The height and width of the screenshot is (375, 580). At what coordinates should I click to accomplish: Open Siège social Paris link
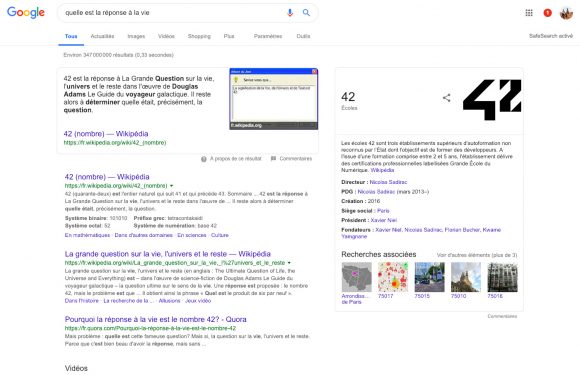point(383,211)
